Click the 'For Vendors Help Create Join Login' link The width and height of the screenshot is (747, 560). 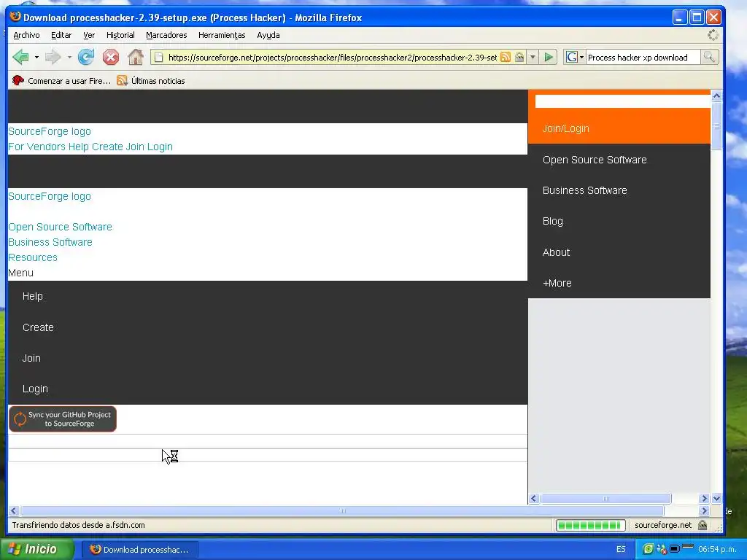90,147
